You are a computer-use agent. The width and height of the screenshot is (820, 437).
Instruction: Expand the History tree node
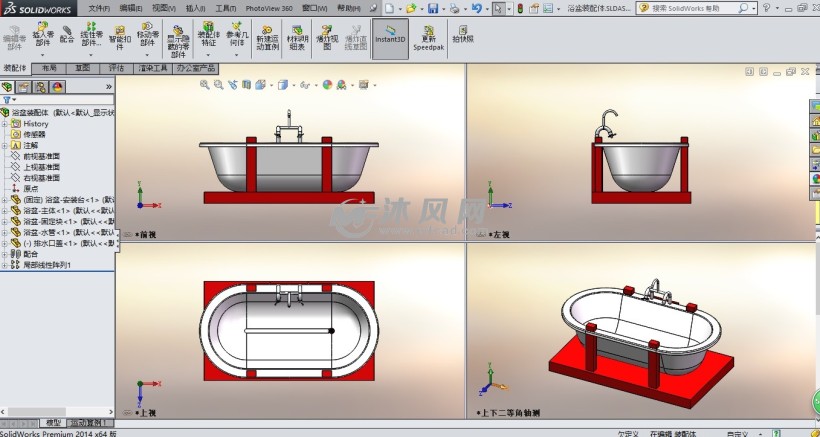(x=5, y=124)
